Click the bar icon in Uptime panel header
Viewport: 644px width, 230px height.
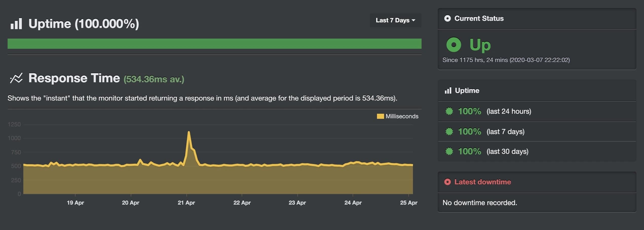pos(448,91)
